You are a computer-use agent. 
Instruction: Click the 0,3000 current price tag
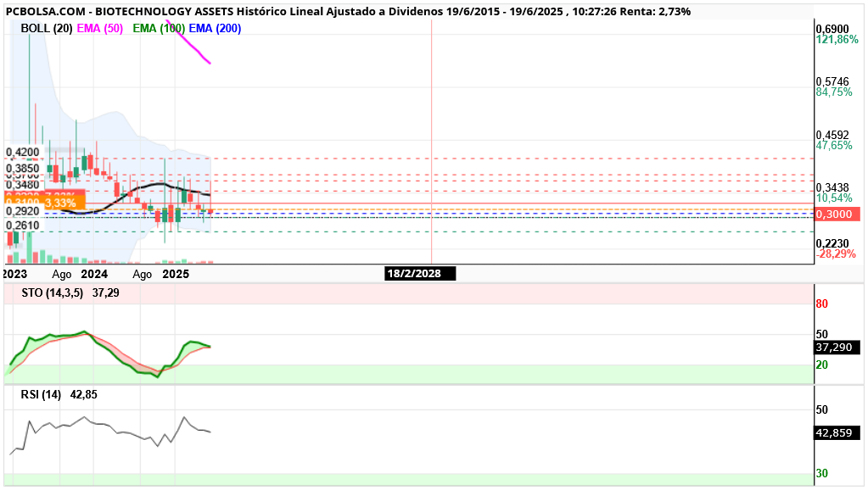(837, 214)
